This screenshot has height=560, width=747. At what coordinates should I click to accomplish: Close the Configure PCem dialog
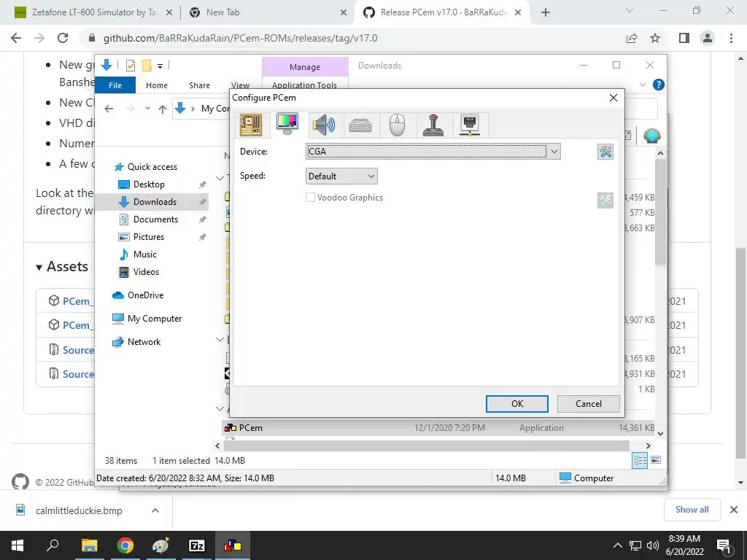click(614, 98)
